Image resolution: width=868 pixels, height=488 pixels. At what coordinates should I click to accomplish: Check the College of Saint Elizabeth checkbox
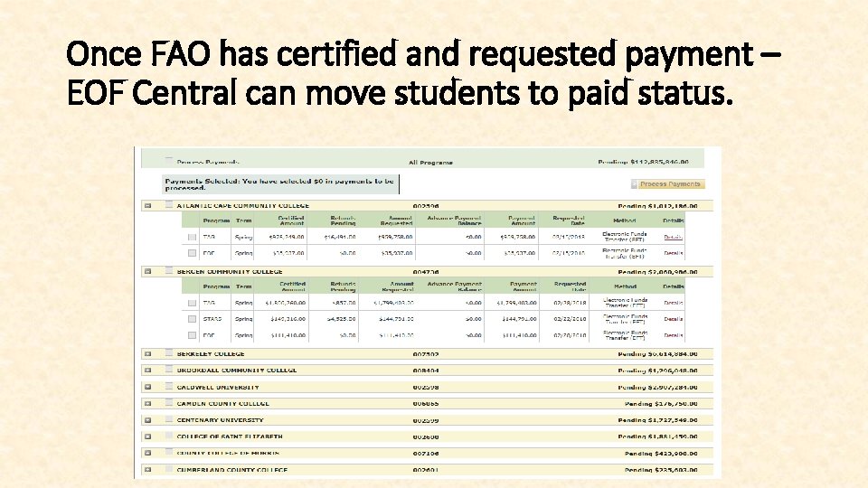pos(169,436)
